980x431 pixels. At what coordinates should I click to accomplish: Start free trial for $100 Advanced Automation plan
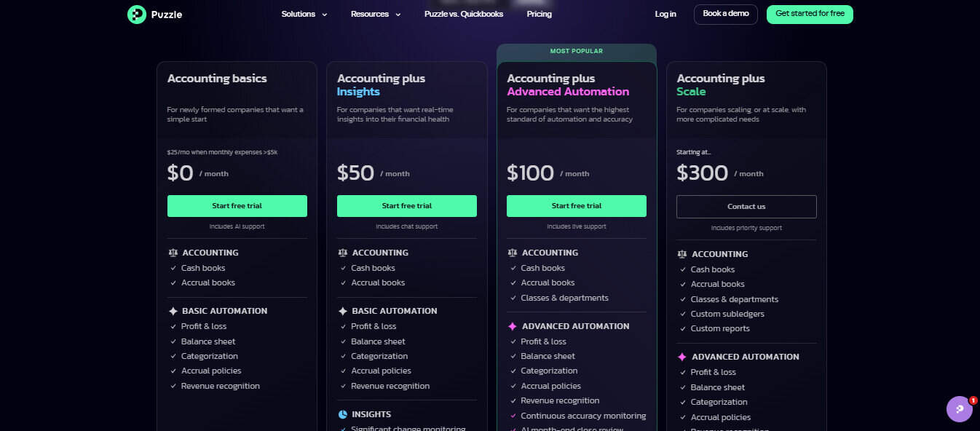(x=577, y=206)
